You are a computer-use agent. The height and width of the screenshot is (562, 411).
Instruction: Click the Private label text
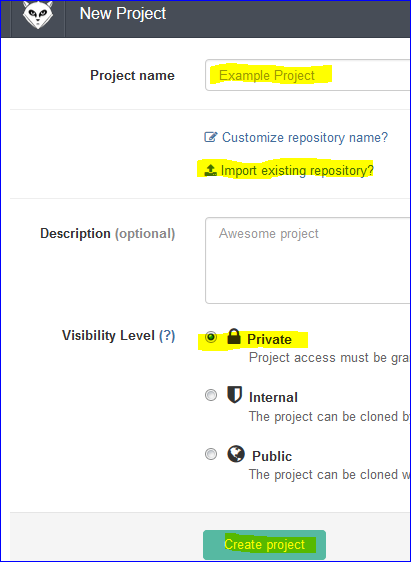tap(269, 339)
